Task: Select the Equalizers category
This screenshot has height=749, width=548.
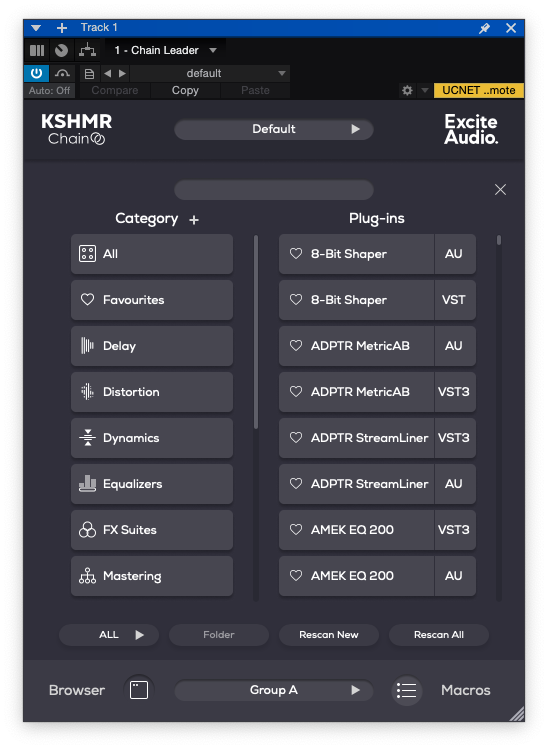Action: [152, 483]
